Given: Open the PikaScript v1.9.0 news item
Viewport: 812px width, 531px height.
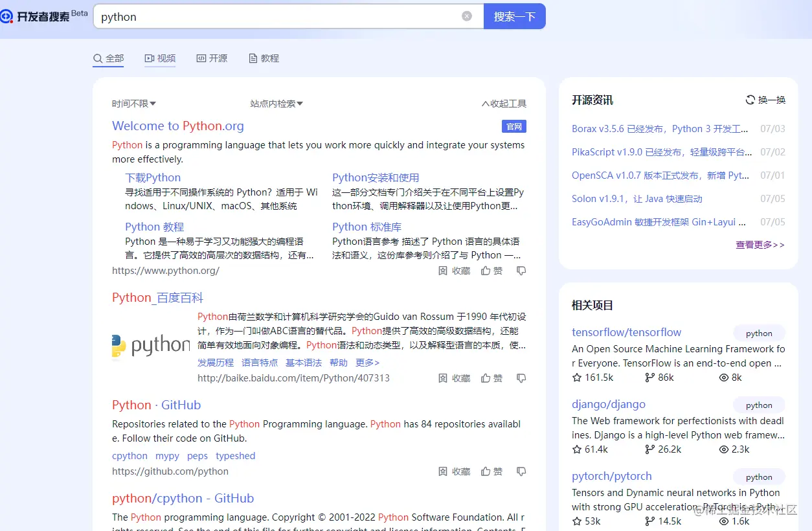Looking at the screenshot, I should (662, 152).
